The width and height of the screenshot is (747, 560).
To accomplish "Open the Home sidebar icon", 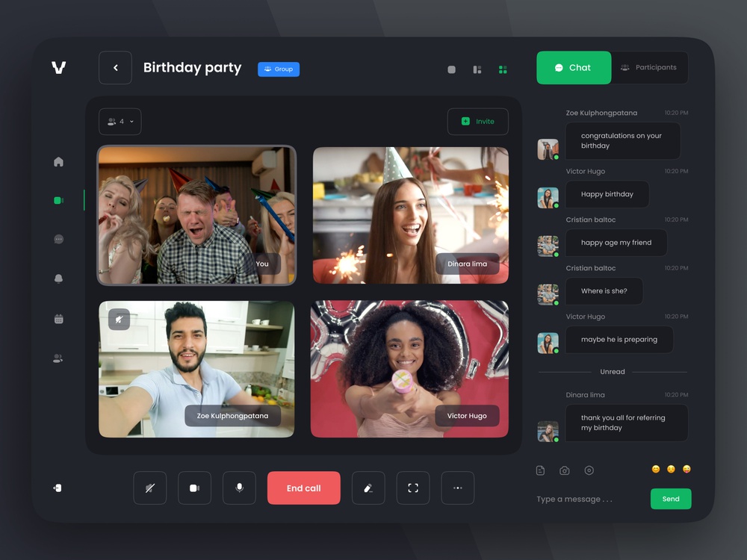I will [58, 162].
